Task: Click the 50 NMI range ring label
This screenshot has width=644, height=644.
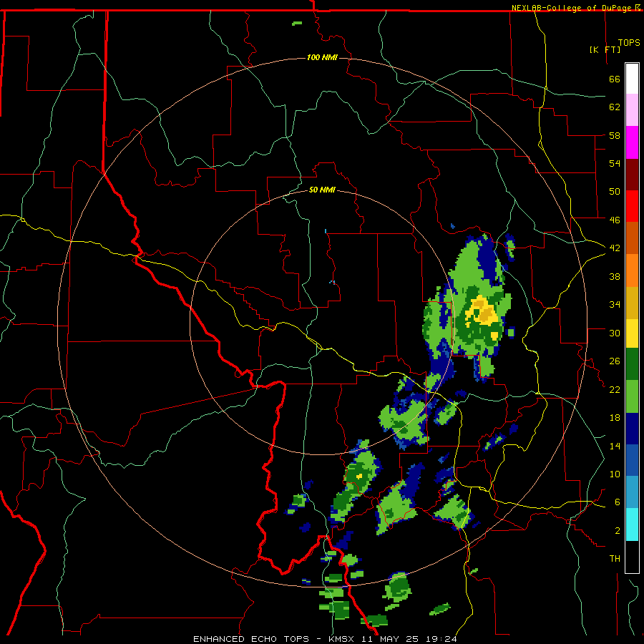Action: (x=322, y=190)
